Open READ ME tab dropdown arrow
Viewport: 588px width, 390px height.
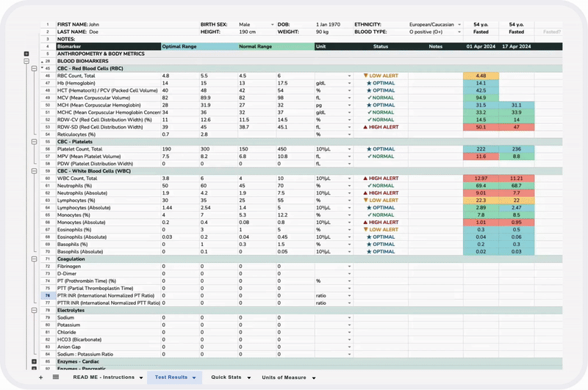141,378
